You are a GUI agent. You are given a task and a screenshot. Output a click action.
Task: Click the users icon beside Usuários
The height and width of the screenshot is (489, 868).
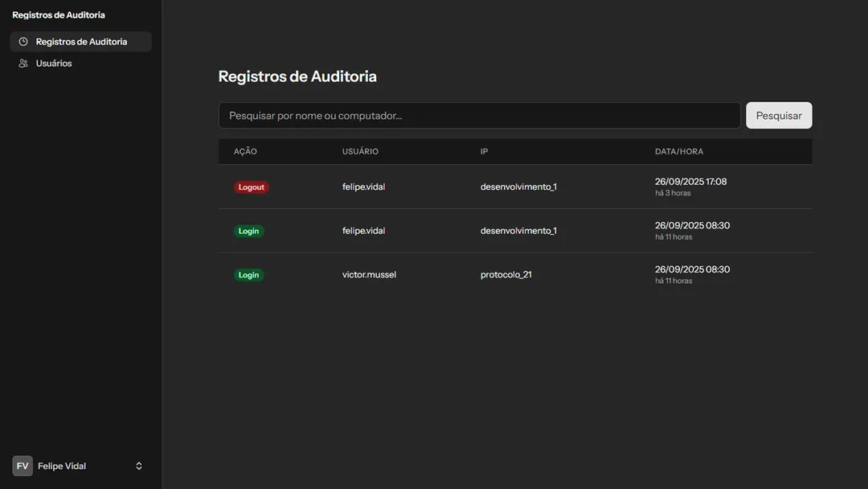[x=23, y=63]
